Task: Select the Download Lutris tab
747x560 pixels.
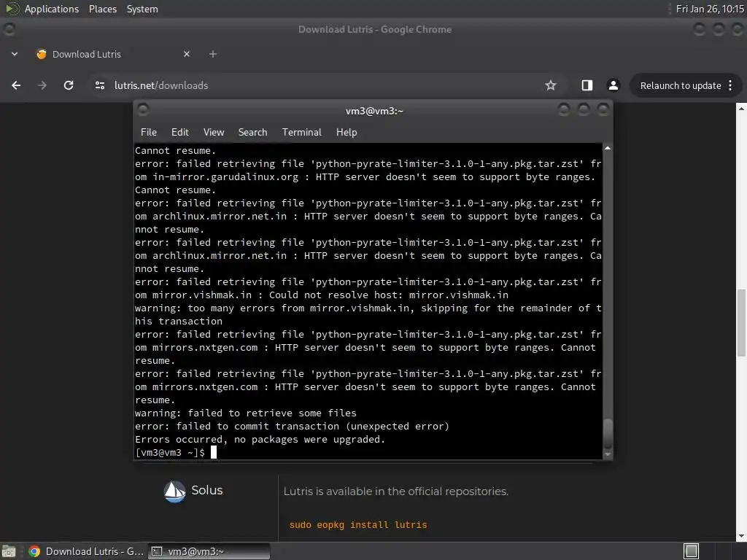Action: click(113, 54)
